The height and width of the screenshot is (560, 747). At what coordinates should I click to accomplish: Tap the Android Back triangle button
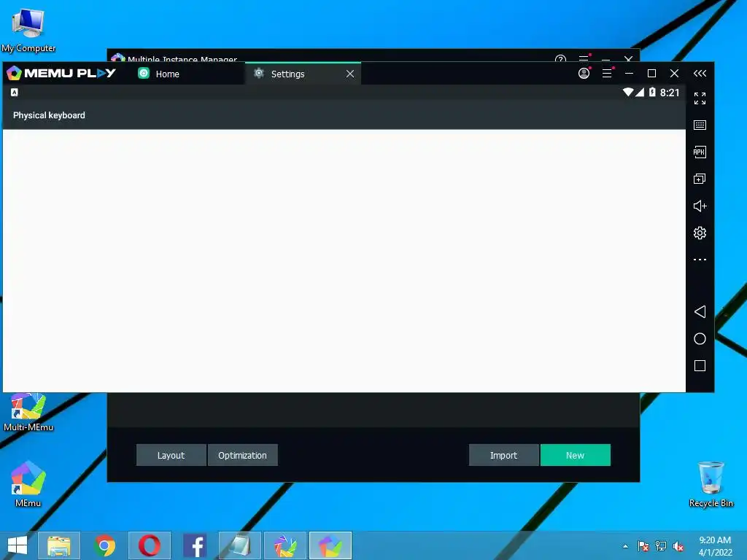tap(700, 312)
